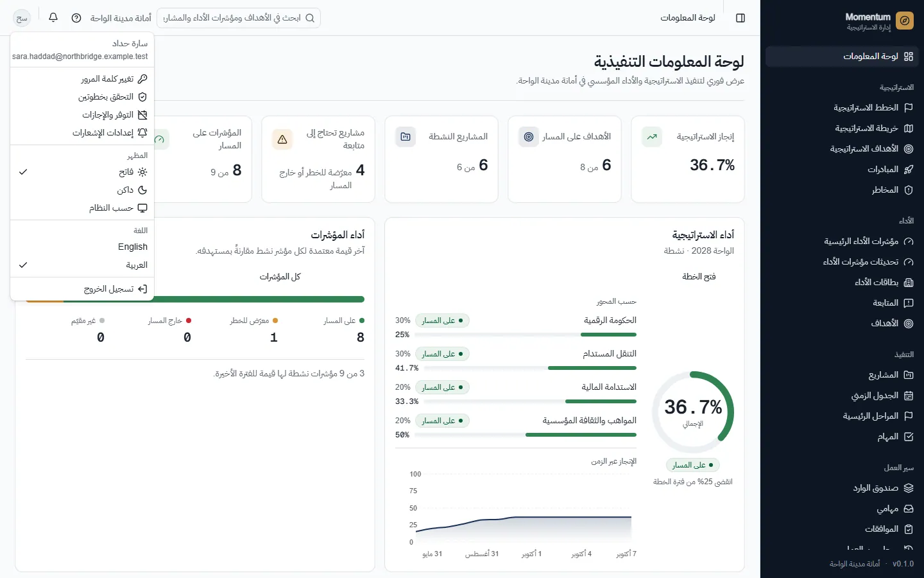Switch language to English
The image size is (924, 578).
click(x=82, y=247)
